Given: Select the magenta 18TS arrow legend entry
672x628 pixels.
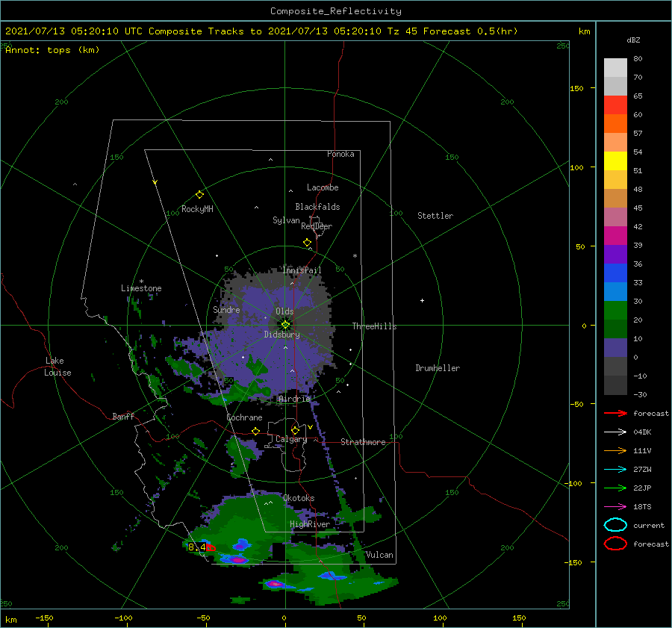Looking at the screenshot, I should click(x=615, y=507).
